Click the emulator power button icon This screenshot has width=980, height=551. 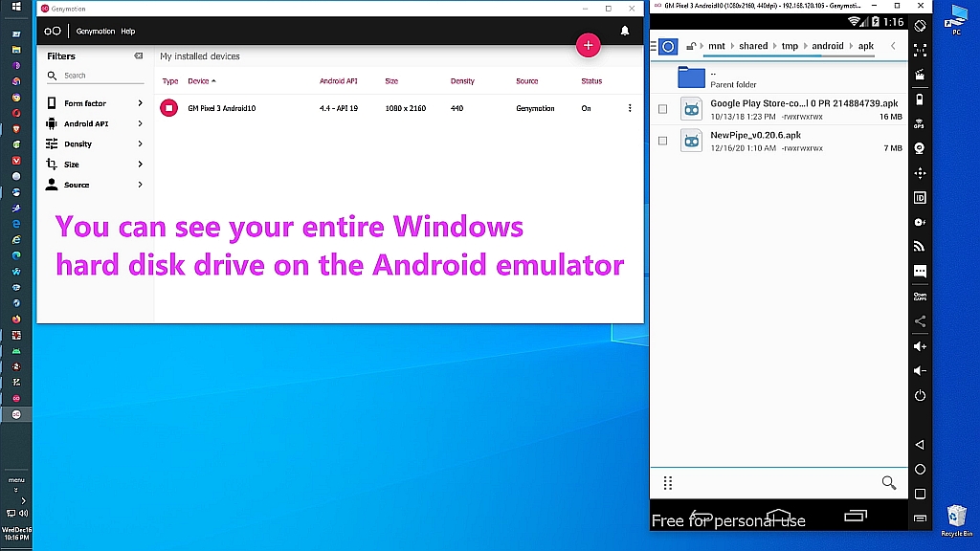920,395
